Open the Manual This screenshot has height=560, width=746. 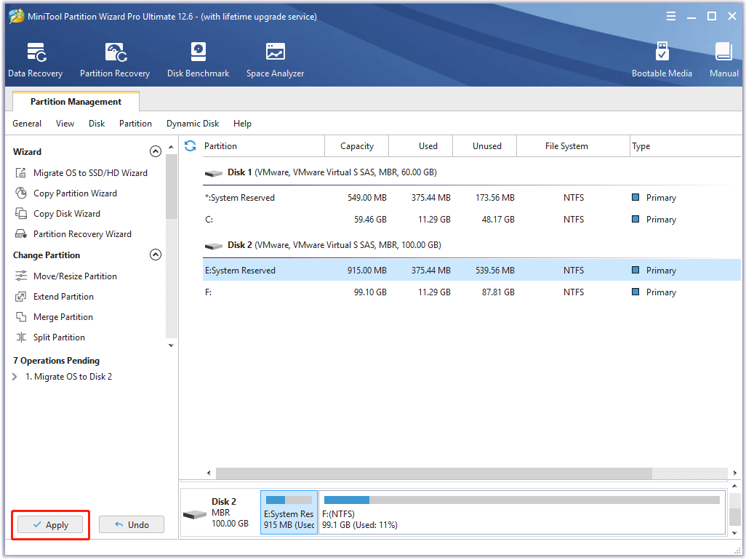coord(723,60)
